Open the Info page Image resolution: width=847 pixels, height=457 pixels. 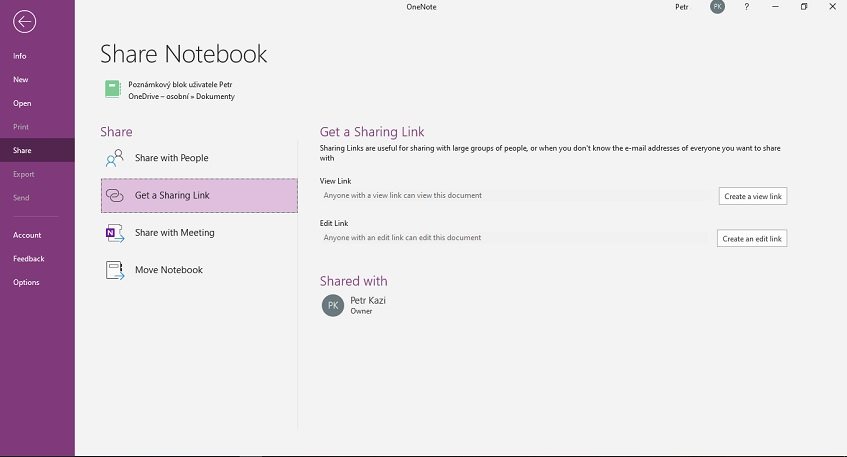click(37, 56)
